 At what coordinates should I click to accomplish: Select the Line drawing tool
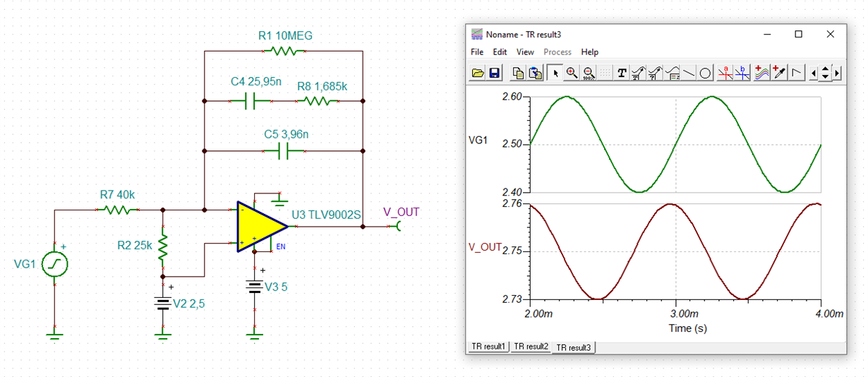pyautogui.click(x=688, y=73)
